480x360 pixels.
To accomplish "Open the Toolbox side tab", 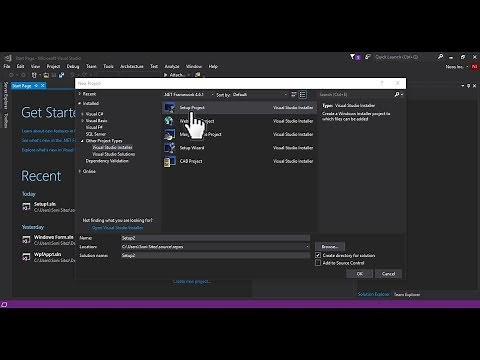I will [5, 120].
